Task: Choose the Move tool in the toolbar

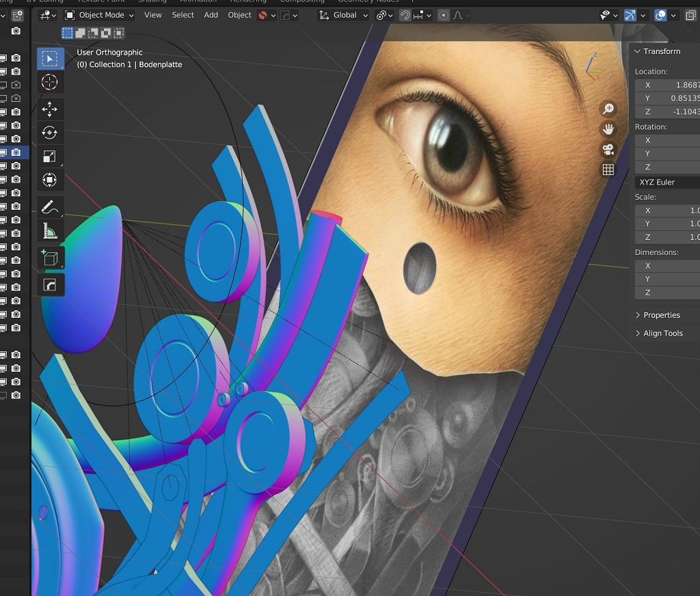Action: pyautogui.click(x=49, y=109)
